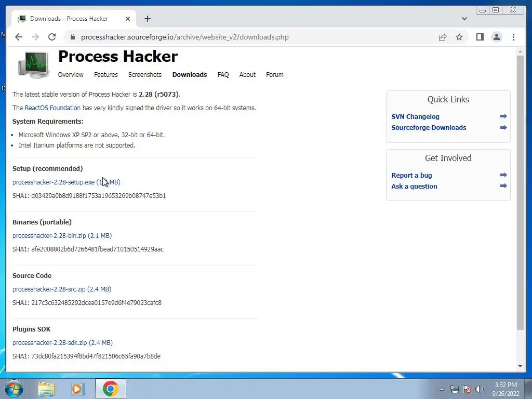532x399 pixels.
Task: Expand the tab search dropdown
Action: (x=464, y=19)
